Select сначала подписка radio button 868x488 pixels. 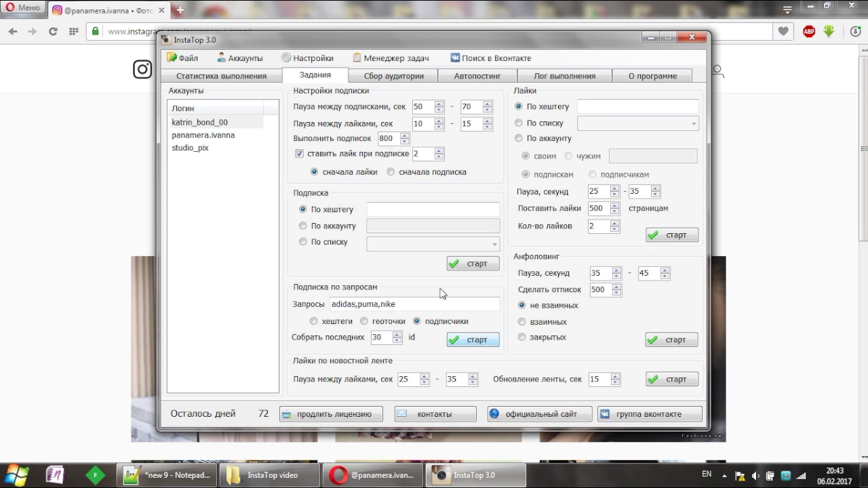point(391,172)
